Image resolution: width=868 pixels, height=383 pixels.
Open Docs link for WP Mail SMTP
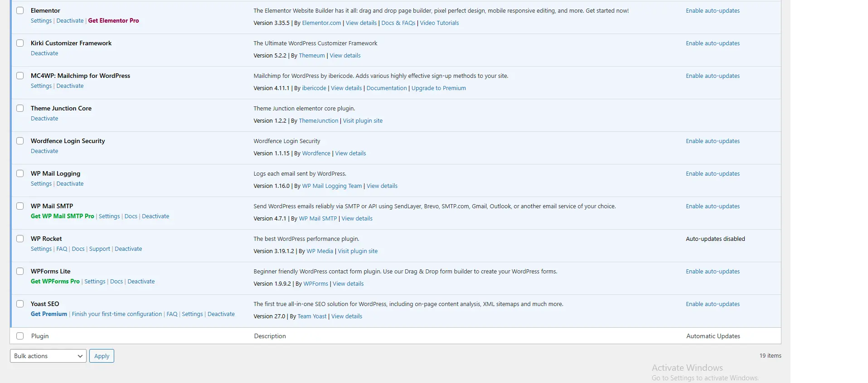[131, 216]
